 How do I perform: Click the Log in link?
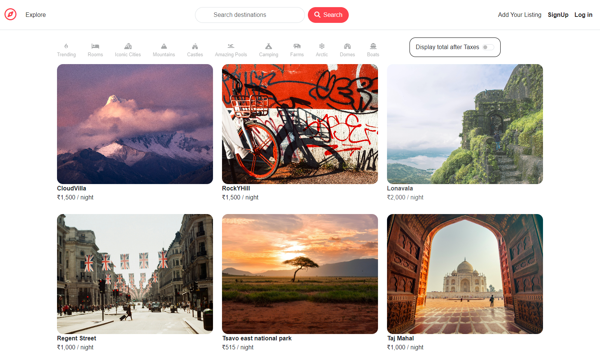point(583,15)
